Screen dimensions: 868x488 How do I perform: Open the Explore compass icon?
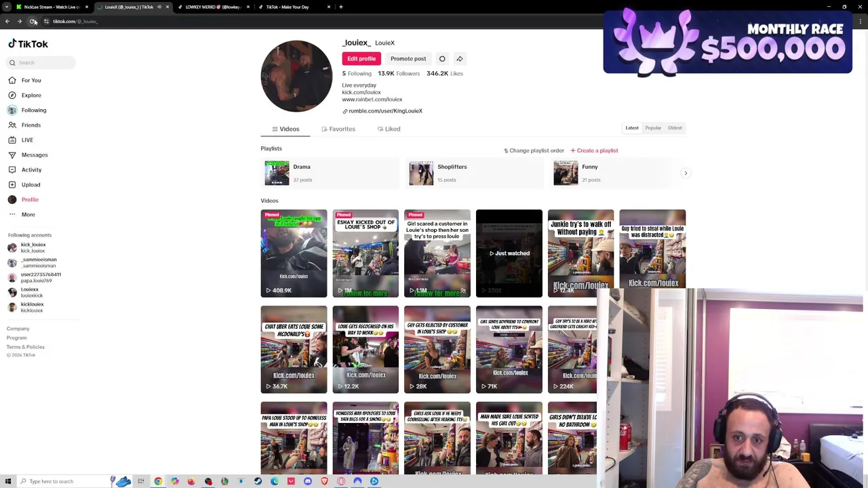pos(12,95)
